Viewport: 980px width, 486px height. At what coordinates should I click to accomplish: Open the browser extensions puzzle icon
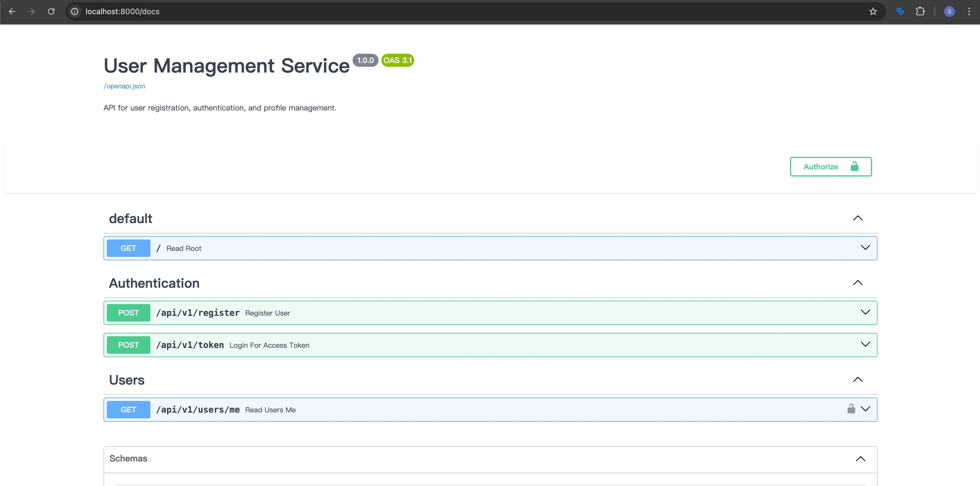pos(920,11)
